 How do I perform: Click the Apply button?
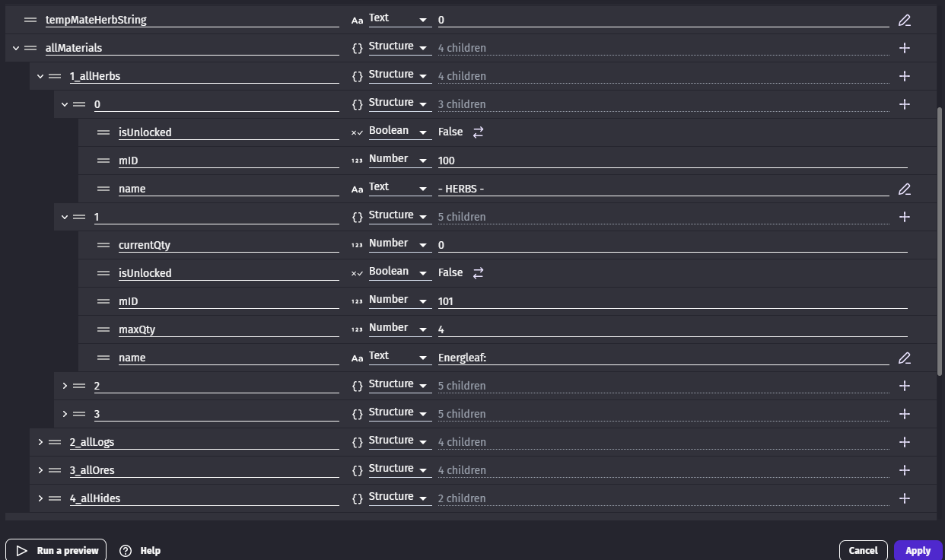click(918, 550)
